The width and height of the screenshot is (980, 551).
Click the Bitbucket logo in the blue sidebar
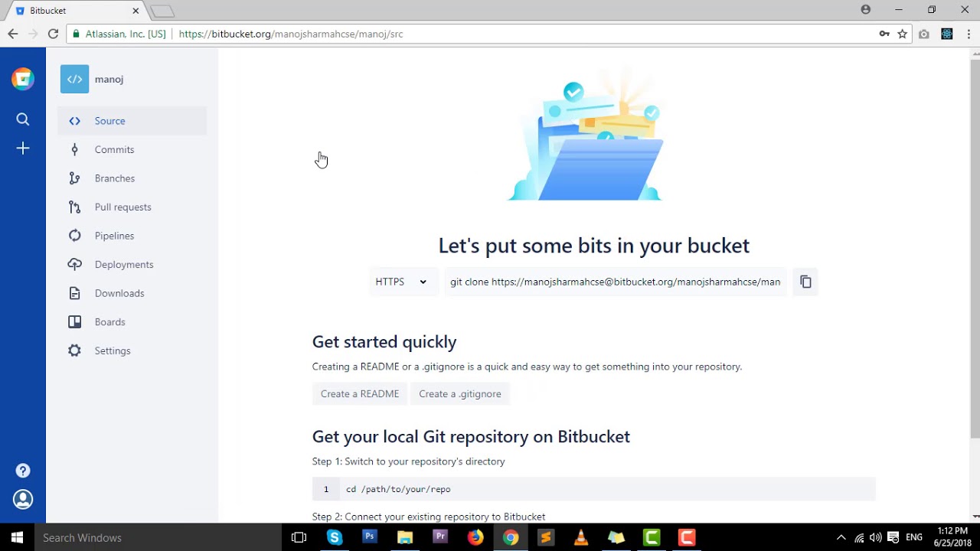click(23, 79)
